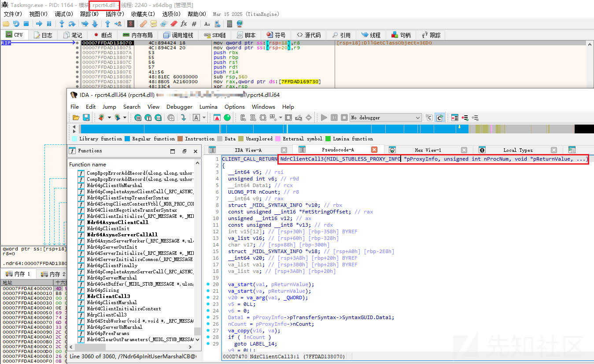The image size is (594, 364).
Task: Click the IDA breakpoint list toolbar icon
Action: pos(455,118)
